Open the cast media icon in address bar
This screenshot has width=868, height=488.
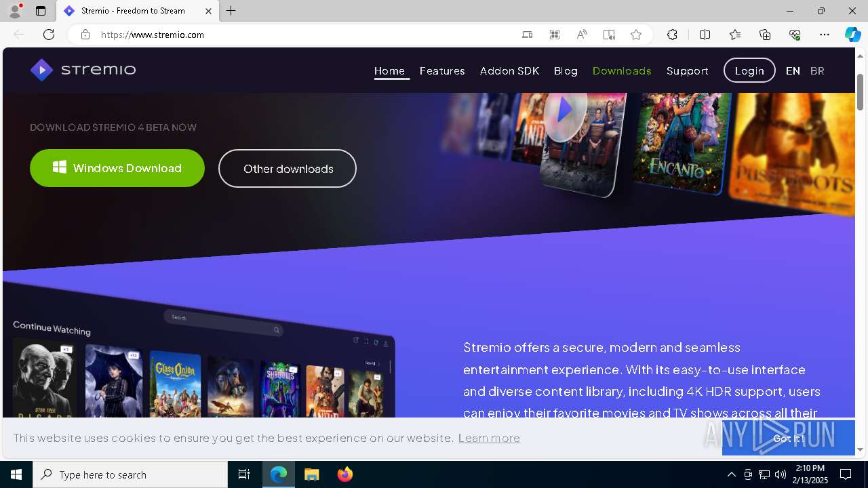coord(528,35)
